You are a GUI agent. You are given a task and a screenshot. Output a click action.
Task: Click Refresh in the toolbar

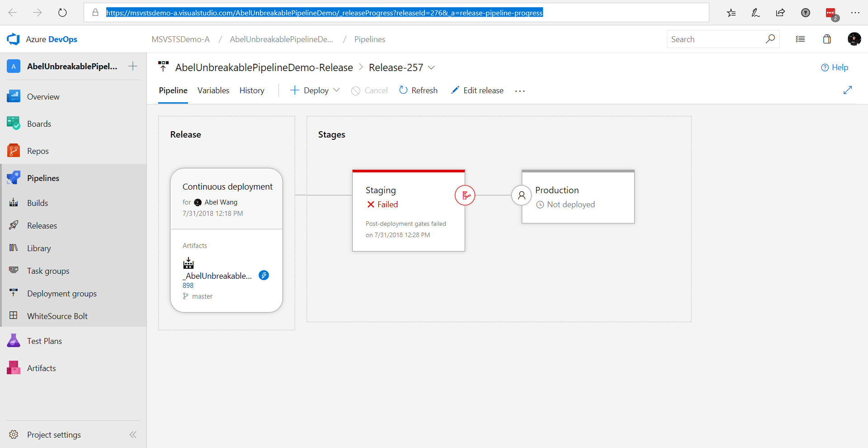pos(418,91)
